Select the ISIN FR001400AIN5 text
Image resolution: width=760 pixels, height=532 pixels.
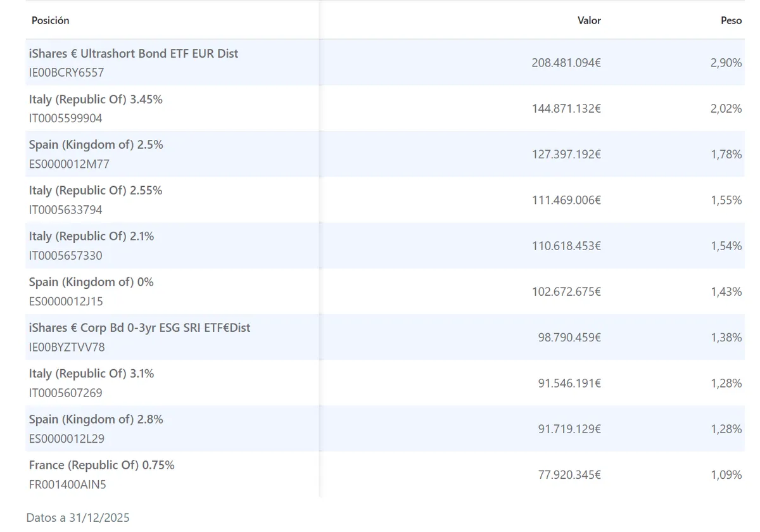(66, 485)
